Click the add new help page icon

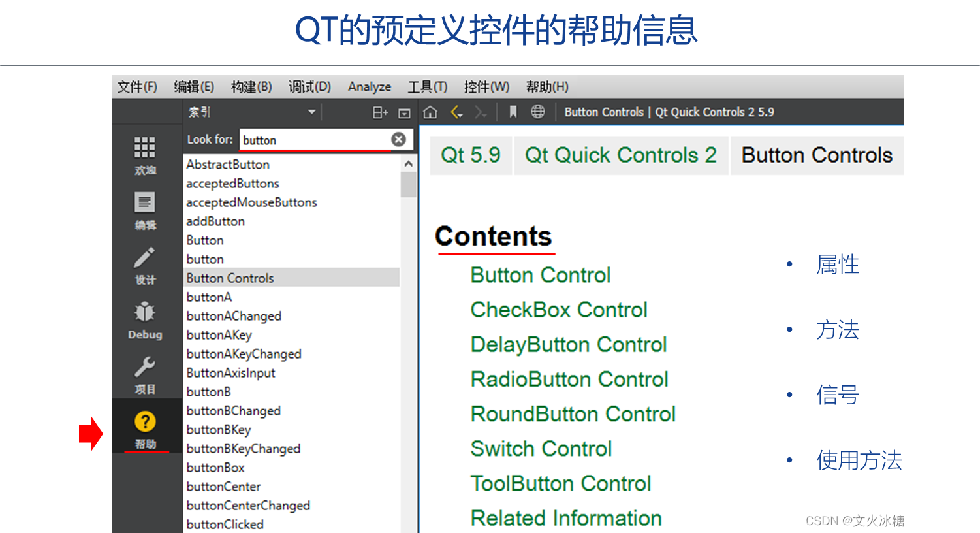(379, 112)
